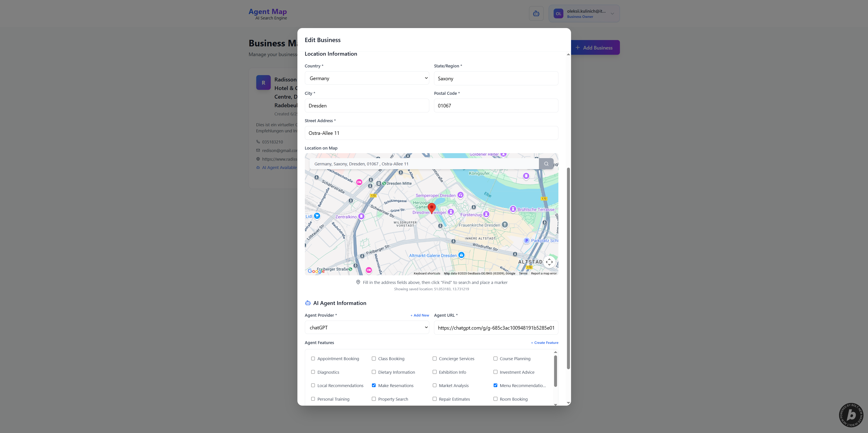Click the Create Feature link
Viewport: 868px width, 433px height.
click(545, 343)
